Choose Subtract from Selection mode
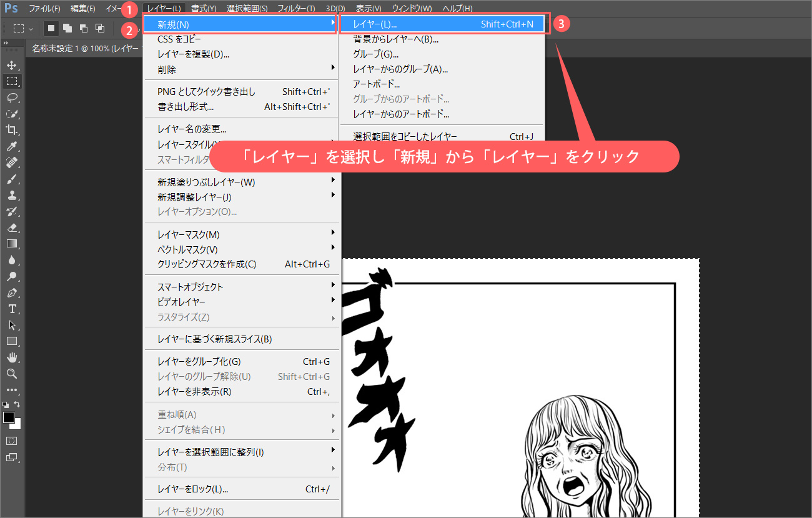Image resolution: width=812 pixels, height=518 pixels. 84,28
